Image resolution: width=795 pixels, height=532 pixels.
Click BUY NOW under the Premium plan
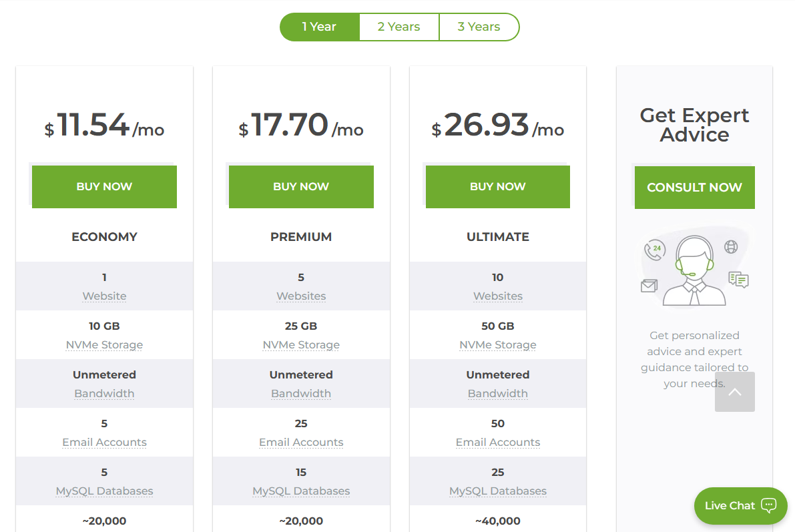301,186
